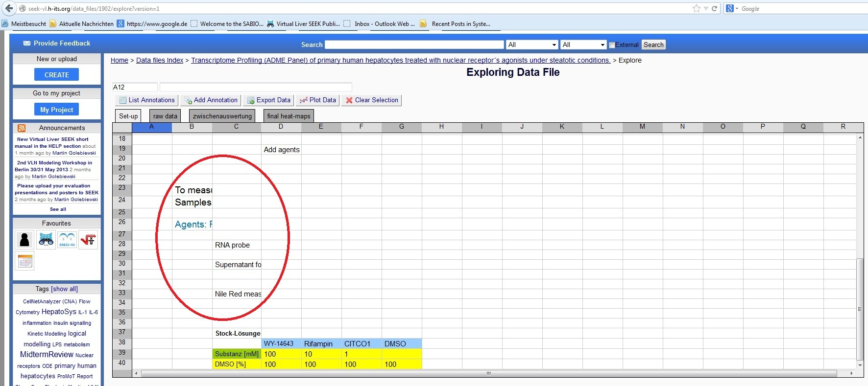Bookmark the page with the star icon
The height and width of the screenshot is (386, 868).
(696, 8)
